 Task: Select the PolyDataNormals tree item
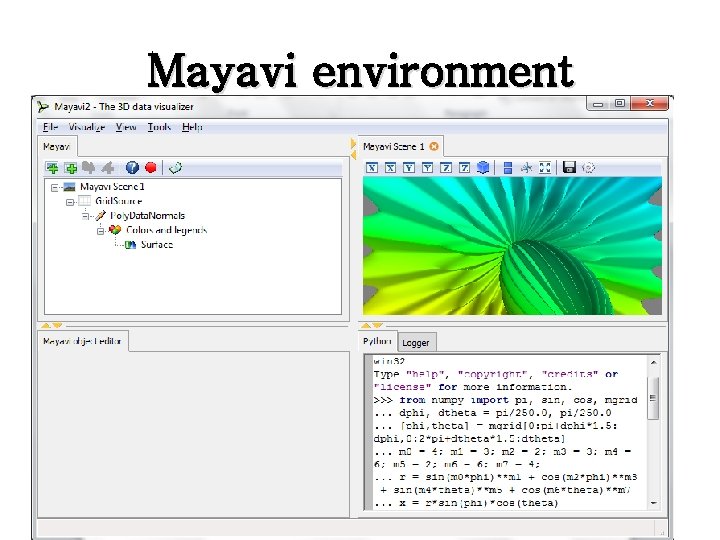pos(147,215)
